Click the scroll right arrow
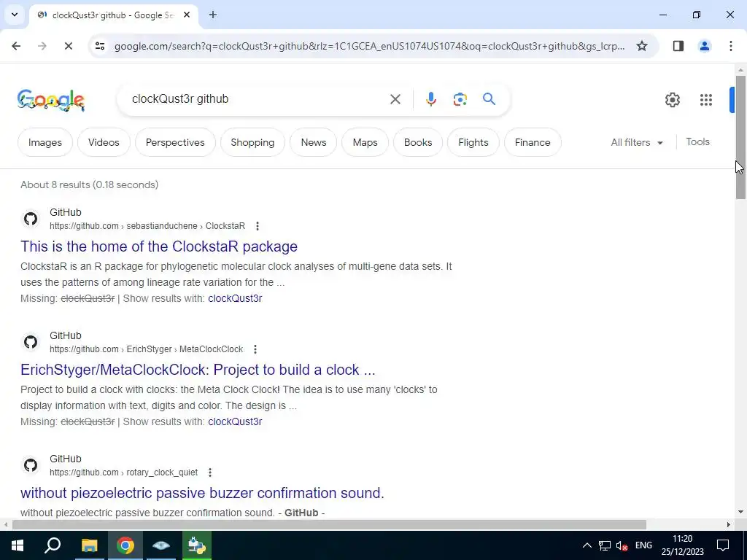Screen dimensions: 747x560 click(729, 525)
